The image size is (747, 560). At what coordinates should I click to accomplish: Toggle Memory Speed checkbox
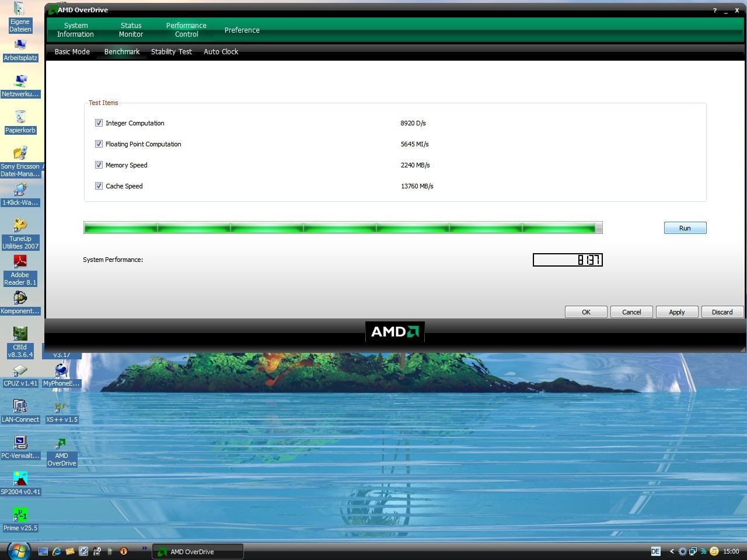tap(99, 165)
